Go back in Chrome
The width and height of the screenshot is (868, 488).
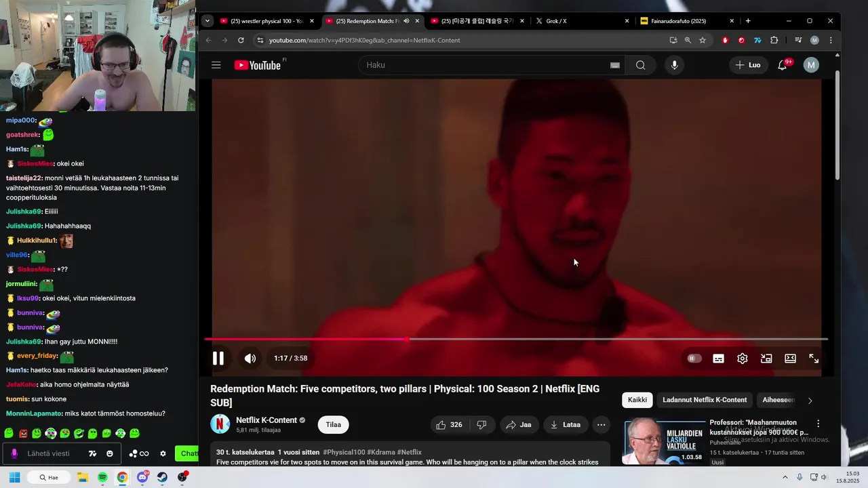[x=209, y=40]
